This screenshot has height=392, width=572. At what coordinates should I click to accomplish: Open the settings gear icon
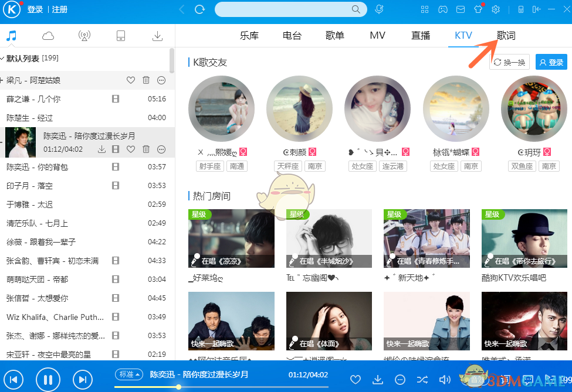point(496,9)
